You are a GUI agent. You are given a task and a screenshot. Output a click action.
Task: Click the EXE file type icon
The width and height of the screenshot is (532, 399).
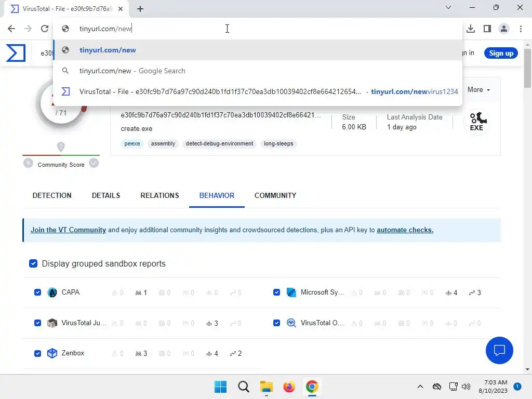(477, 122)
